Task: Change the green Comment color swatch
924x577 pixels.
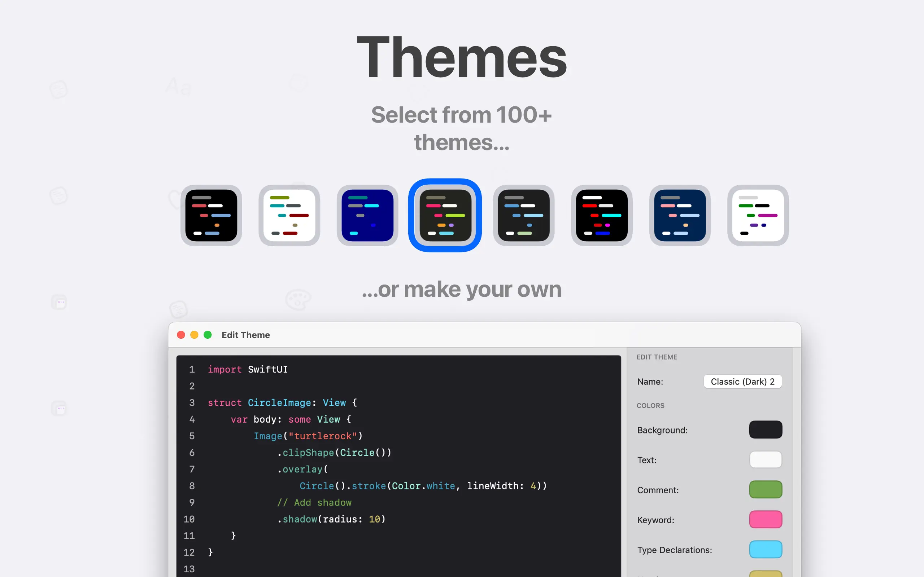Action: pyautogui.click(x=765, y=490)
